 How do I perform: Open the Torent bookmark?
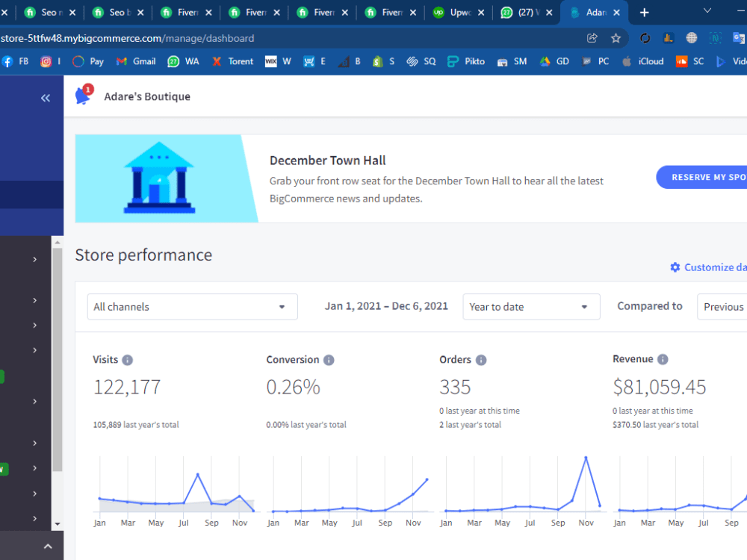(233, 61)
